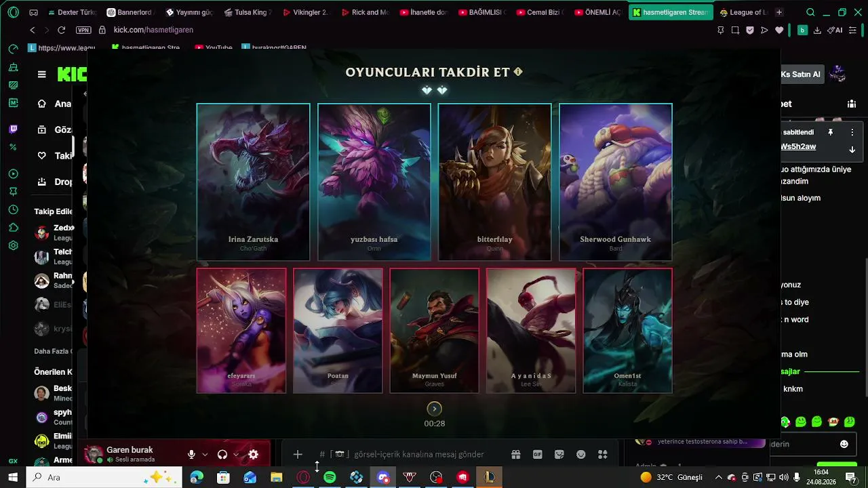Open a new browser tab
The height and width of the screenshot is (488, 868).
point(779,12)
